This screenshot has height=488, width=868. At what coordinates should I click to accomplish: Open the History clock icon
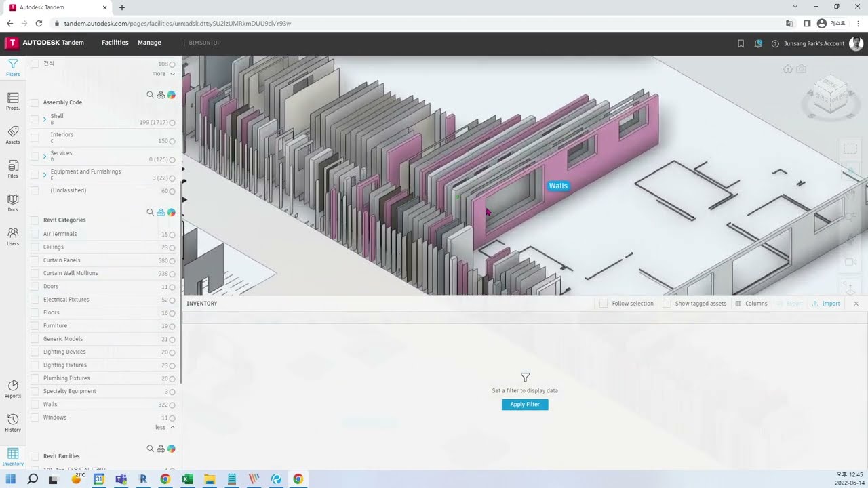pyautogui.click(x=13, y=423)
